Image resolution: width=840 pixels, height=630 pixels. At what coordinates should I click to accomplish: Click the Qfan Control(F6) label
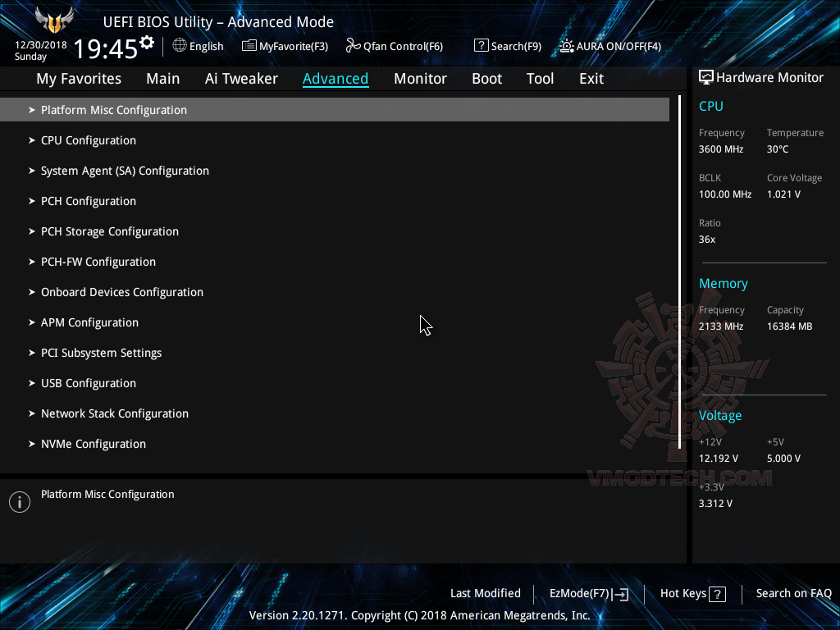(x=403, y=46)
